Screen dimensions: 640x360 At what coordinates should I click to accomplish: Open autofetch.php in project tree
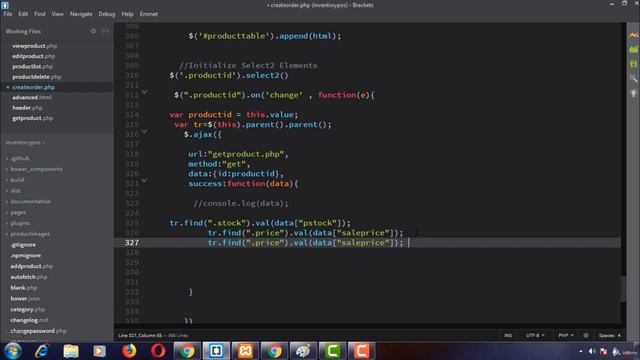point(29,277)
